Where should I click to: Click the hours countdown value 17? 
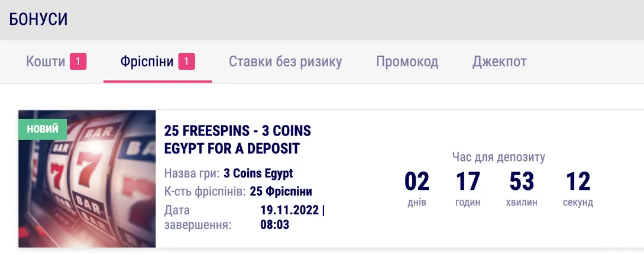[468, 182]
